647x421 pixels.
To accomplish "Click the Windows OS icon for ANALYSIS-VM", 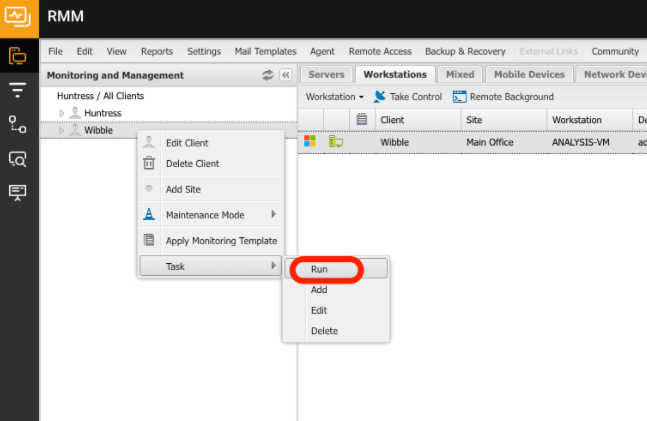I will (310, 141).
